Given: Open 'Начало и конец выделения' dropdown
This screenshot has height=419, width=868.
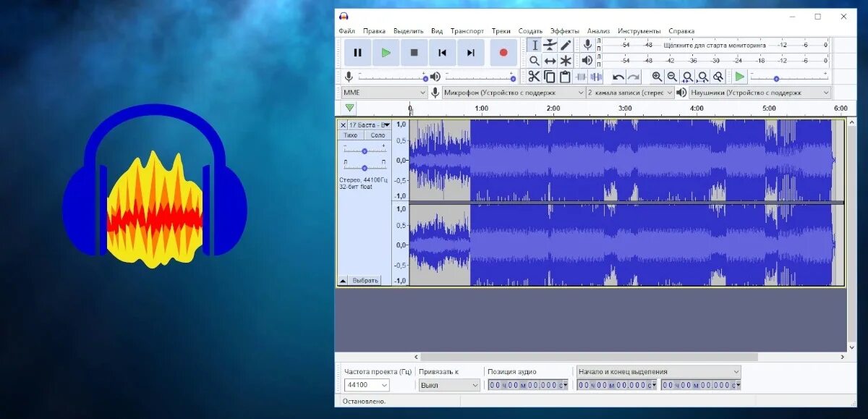Looking at the screenshot, I should 659,371.
